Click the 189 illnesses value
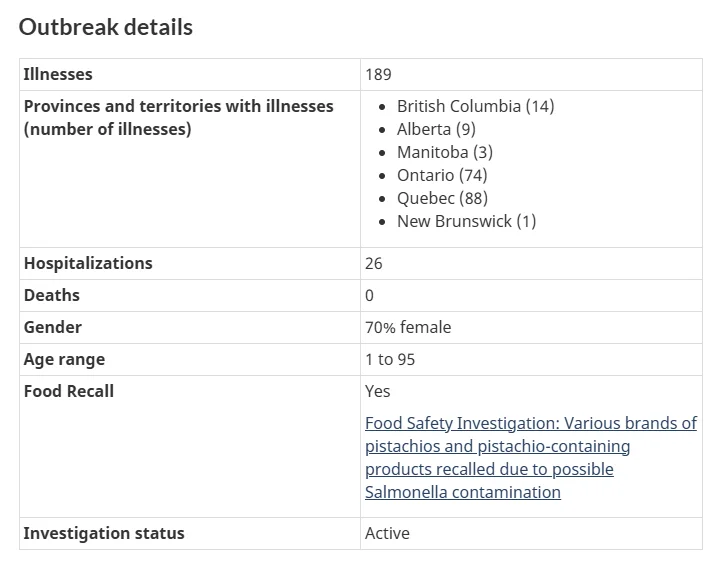718x579 pixels. pos(378,75)
